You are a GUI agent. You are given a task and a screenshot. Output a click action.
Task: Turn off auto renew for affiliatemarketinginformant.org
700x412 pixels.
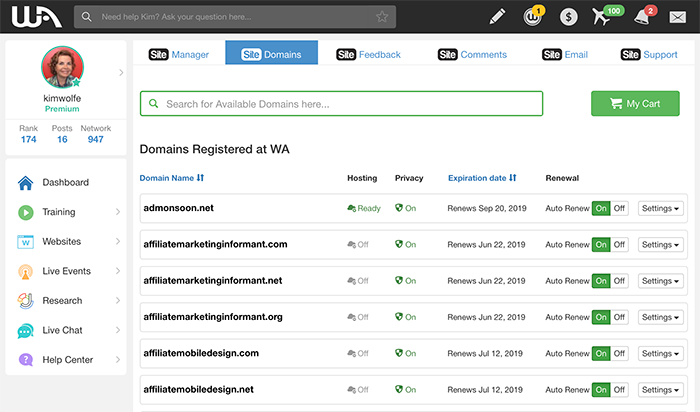(619, 317)
